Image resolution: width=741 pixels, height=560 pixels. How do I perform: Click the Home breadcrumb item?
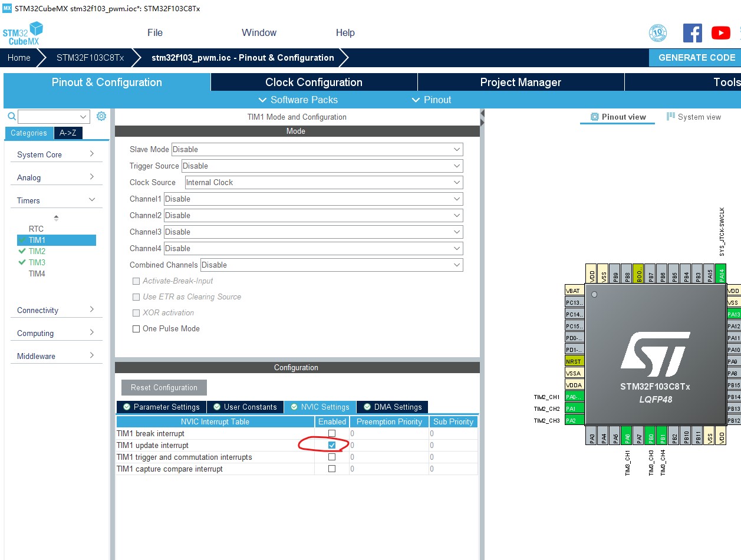18,57
